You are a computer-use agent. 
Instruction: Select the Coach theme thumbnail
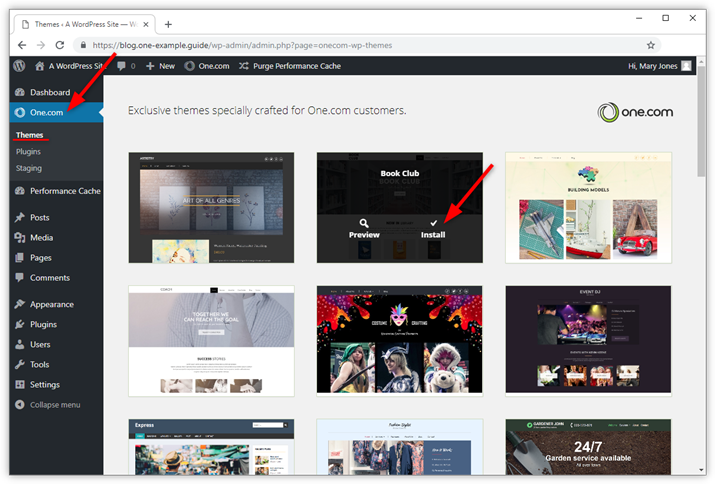pyautogui.click(x=211, y=341)
